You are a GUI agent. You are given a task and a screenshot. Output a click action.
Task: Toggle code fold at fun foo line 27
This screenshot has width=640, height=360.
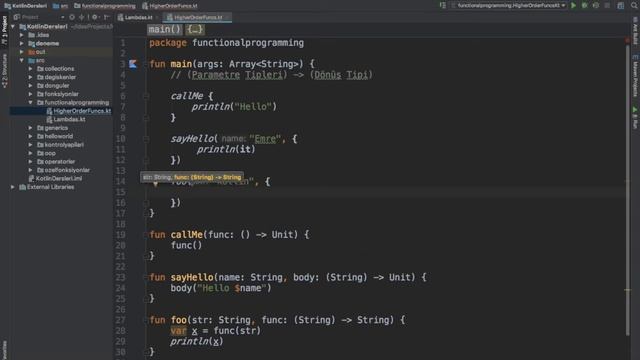click(x=146, y=320)
